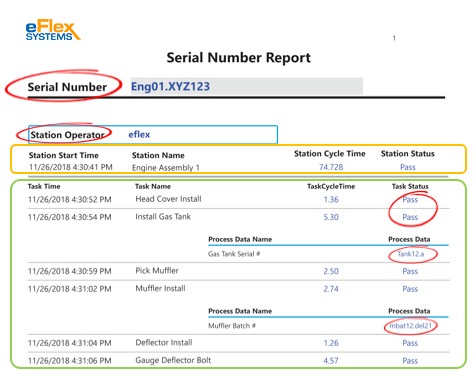Click cycle time 2.50 for Pick Muffler
Viewport: 476px width, 376px height.
[331, 271]
